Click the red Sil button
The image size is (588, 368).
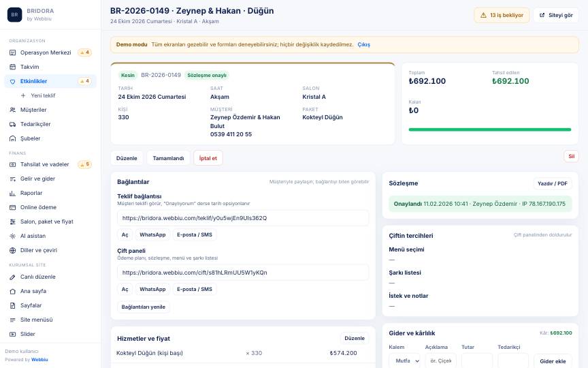(571, 156)
